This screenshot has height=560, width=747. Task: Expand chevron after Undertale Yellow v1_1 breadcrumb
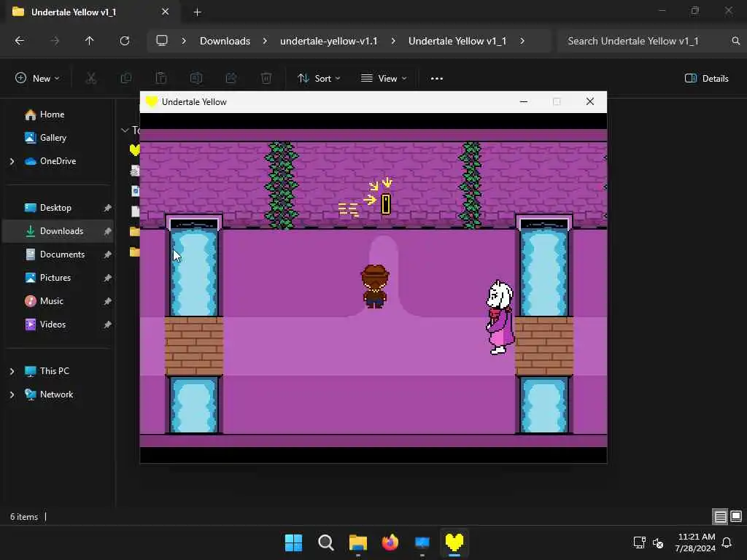click(522, 41)
